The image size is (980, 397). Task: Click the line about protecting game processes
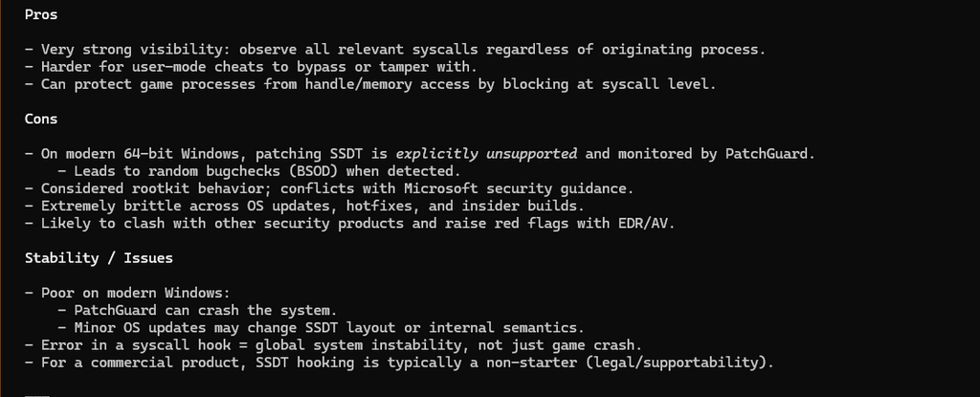click(x=377, y=84)
